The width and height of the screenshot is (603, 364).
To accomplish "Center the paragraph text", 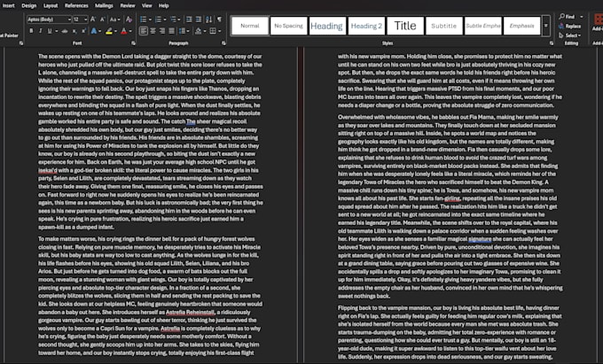I will tap(153, 31).
